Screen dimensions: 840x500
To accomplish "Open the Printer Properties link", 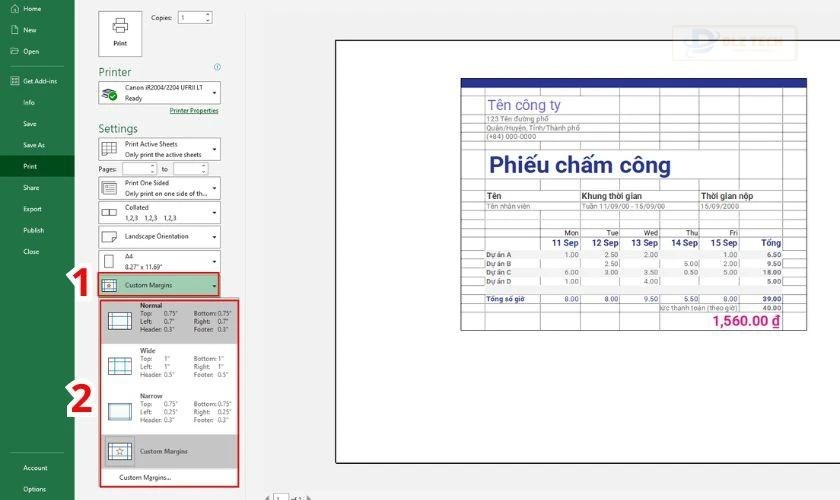I will 193,111.
